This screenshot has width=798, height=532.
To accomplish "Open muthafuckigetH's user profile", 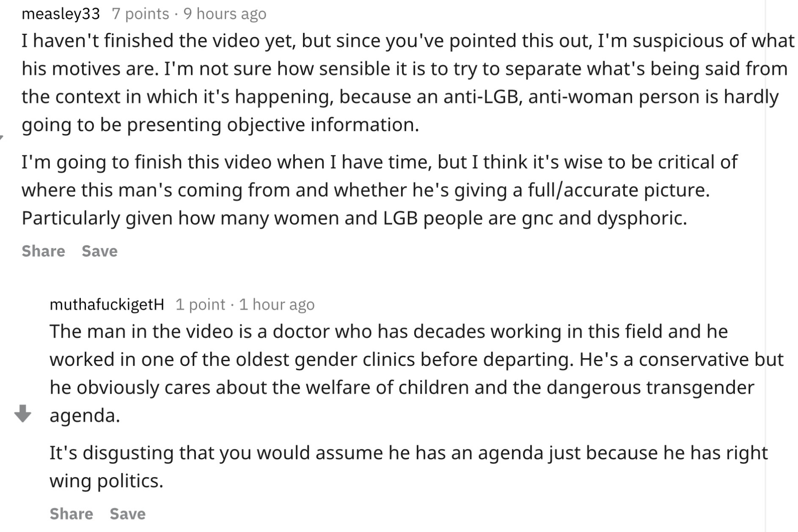I will click(107, 304).
